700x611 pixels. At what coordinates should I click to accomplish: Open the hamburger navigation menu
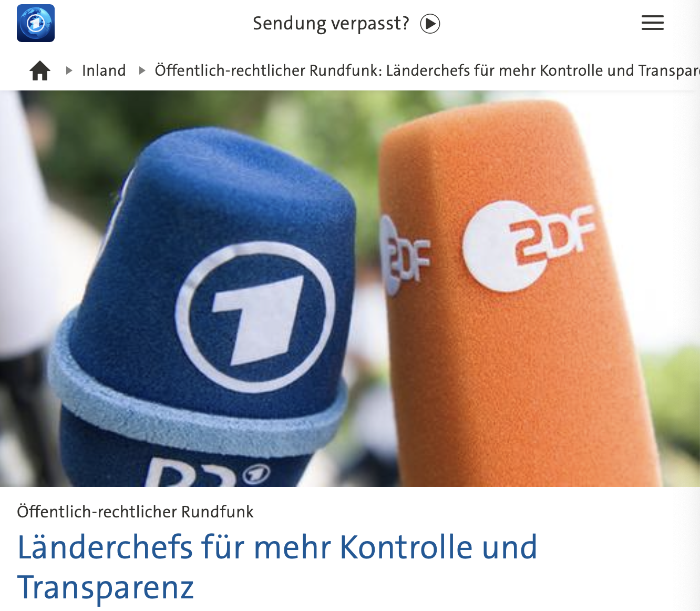[653, 23]
